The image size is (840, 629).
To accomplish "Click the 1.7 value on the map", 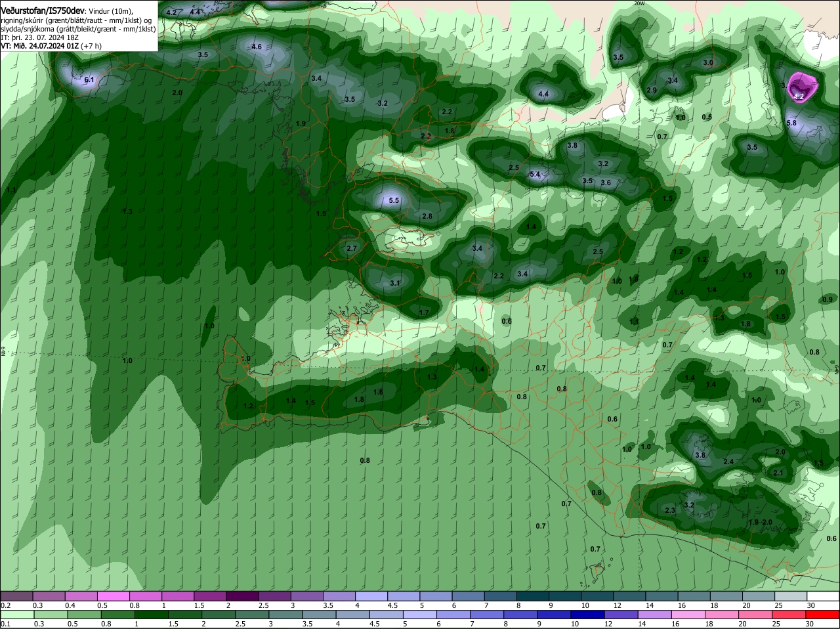I will tap(424, 313).
